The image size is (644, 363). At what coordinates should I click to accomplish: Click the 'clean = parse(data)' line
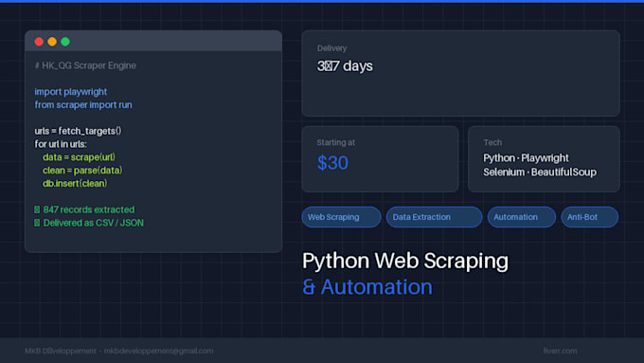(x=82, y=171)
